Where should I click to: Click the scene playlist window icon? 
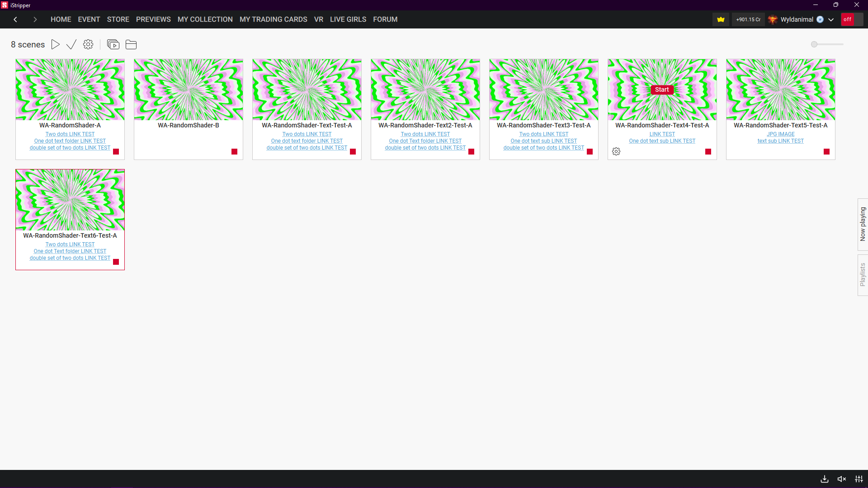113,44
